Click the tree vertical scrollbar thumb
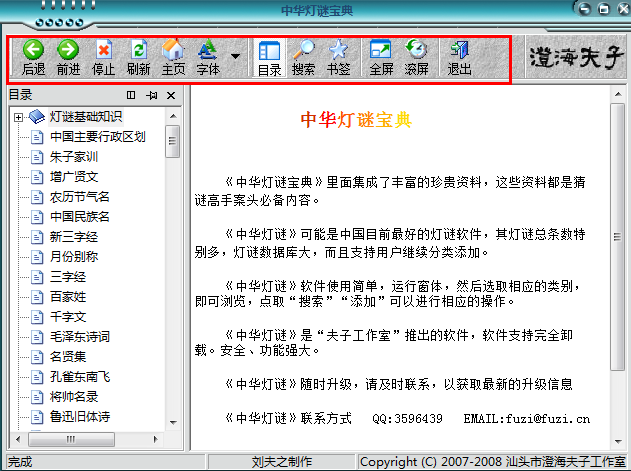 click(x=173, y=141)
